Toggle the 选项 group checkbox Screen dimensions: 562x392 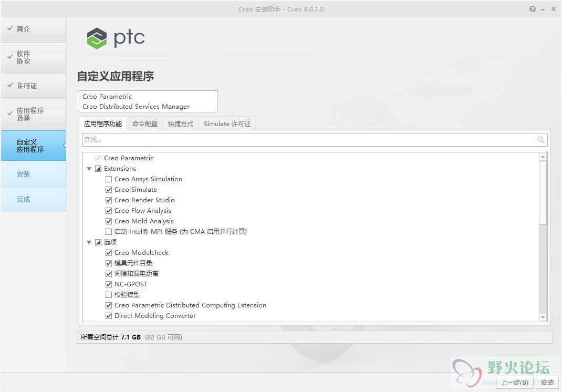(x=98, y=242)
